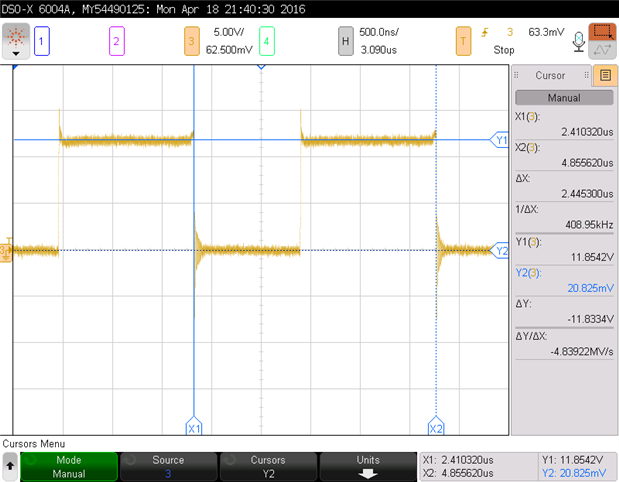Click the X2 cursor handle at bottom
Viewport: 619px width, 482px height.
(436, 426)
